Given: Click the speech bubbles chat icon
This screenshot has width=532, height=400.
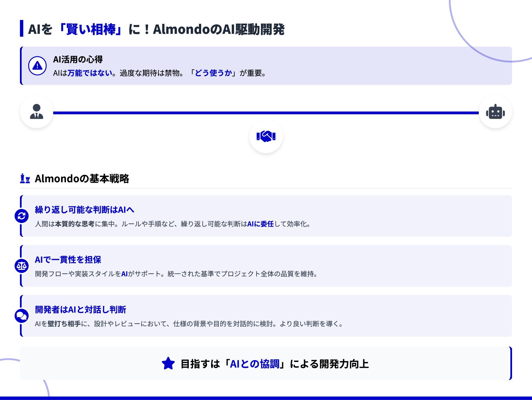Looking at the screenshot, I should tap(22, 316).
